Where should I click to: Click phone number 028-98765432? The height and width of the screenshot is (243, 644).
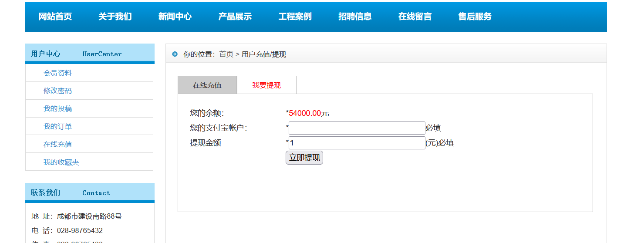80,231
